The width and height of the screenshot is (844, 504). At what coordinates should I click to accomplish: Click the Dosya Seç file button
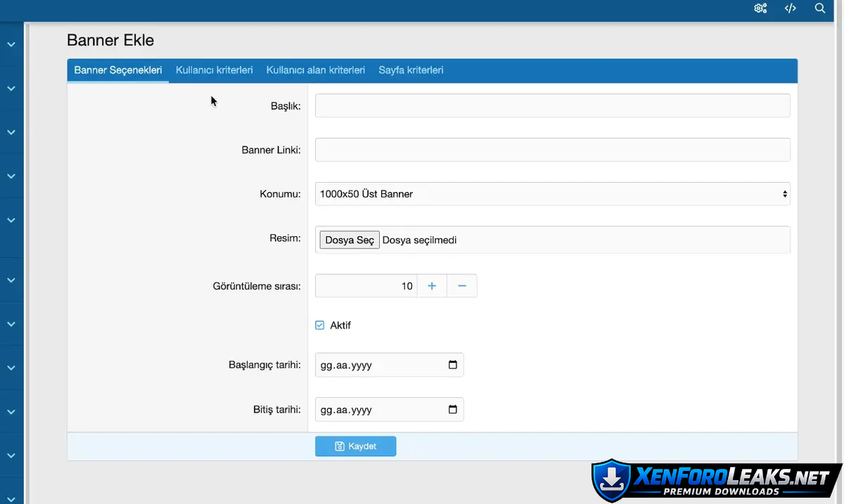coord(350,240)
